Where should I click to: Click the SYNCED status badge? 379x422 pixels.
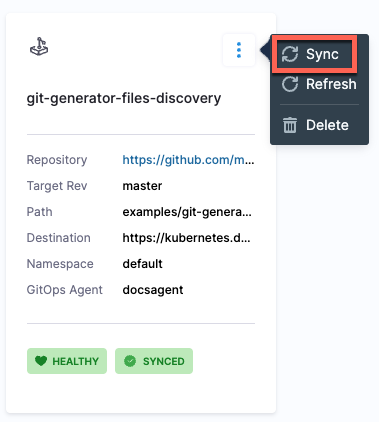coord(154,361)
